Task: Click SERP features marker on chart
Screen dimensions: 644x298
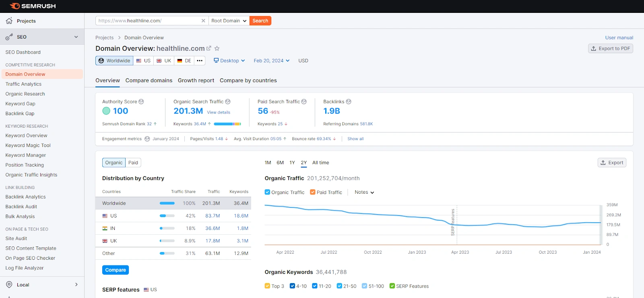Action: (453, 222)
